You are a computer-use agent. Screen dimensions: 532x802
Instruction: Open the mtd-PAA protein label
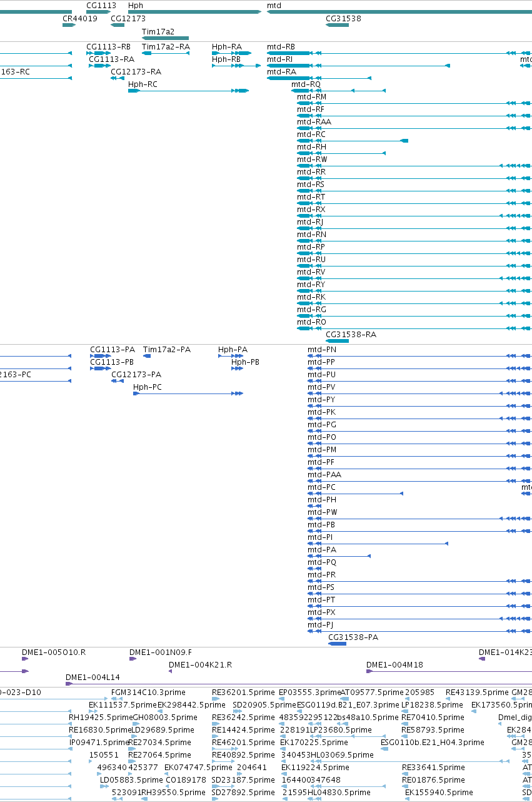pyautogui.click(x=324, y=475)
